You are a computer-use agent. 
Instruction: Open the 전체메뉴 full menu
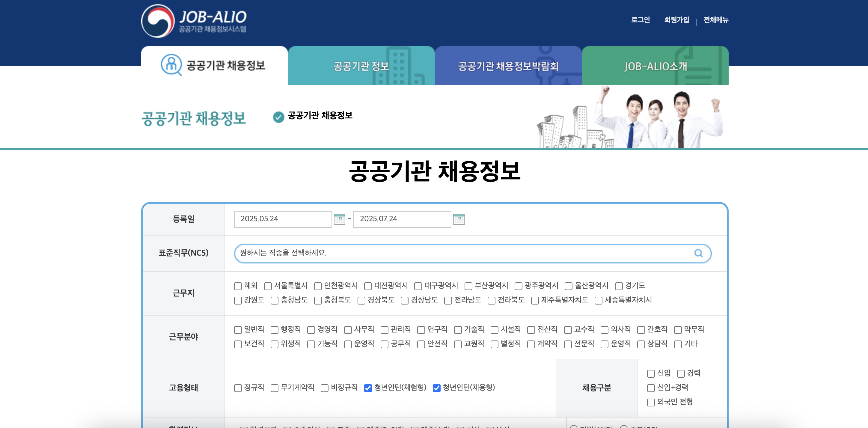pyautogui.click(x=716, y=20)
